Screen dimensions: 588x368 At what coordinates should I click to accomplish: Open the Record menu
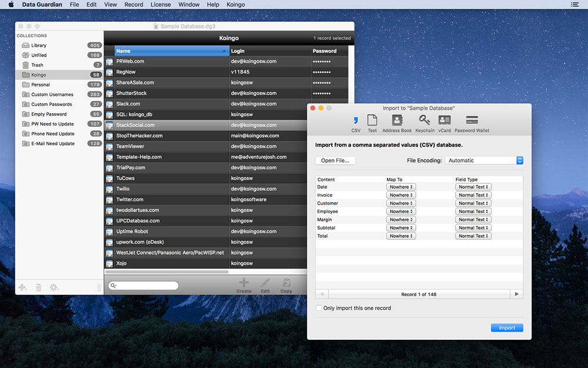[134, 5]
